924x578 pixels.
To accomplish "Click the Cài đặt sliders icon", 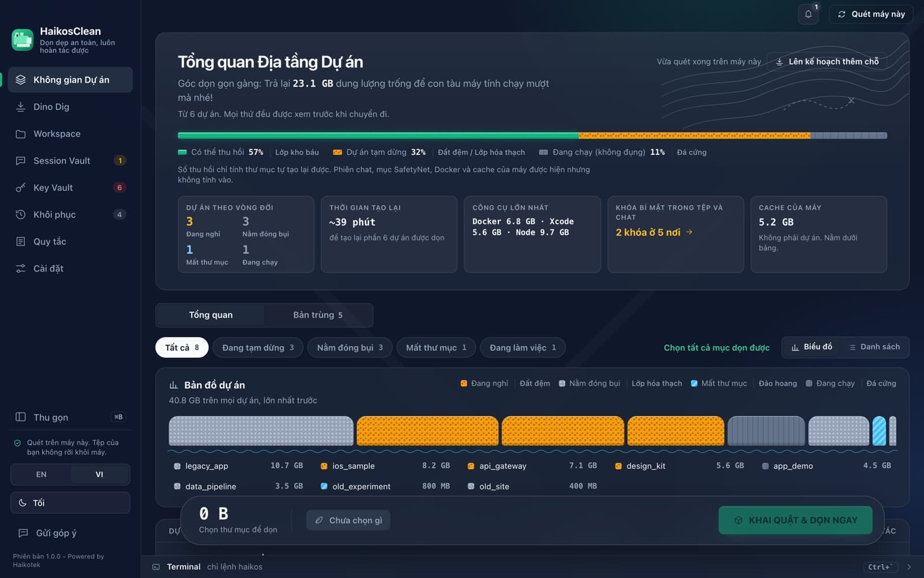I will tap(21, 268).
